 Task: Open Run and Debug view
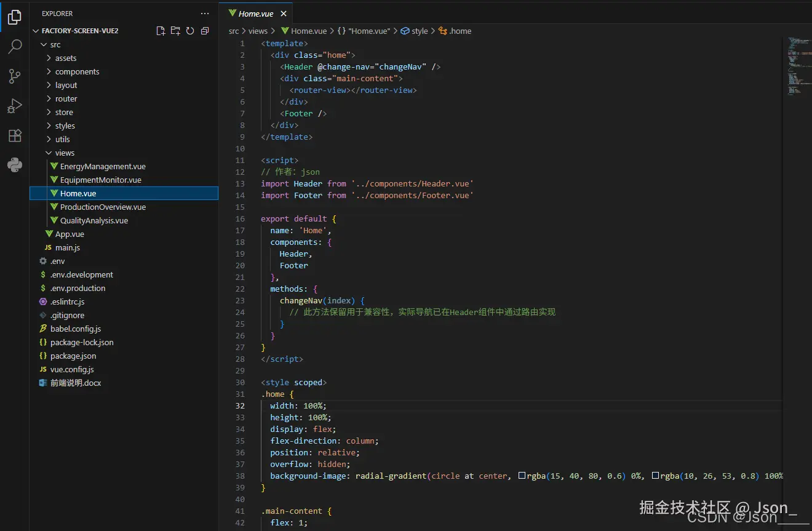(x=15, y=106)
